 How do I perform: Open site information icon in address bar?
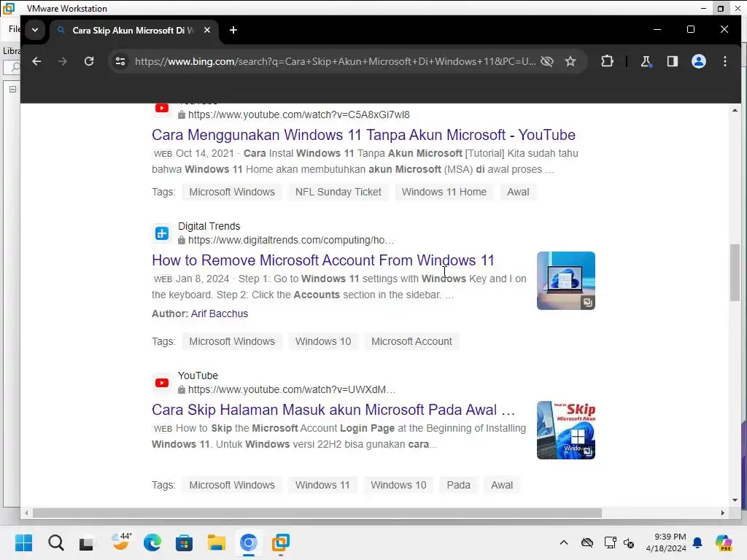(120, 61)
